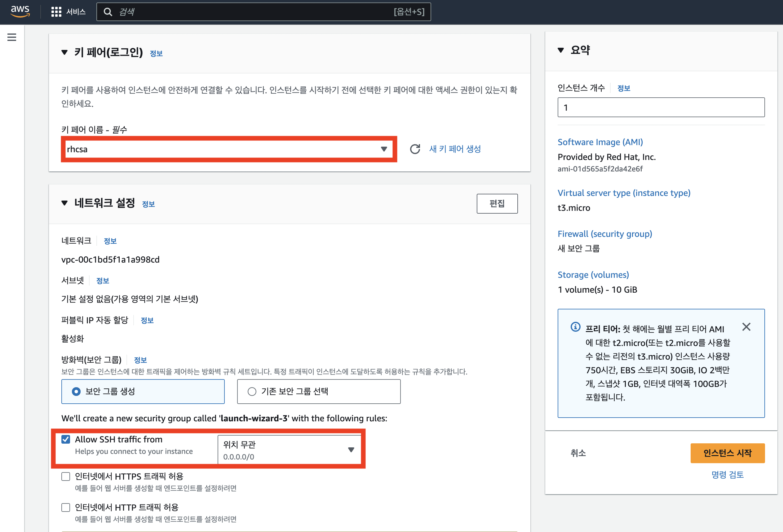Dismiss the free tier info box
This screenshot has width=783, height=532.
click(746, 327)
